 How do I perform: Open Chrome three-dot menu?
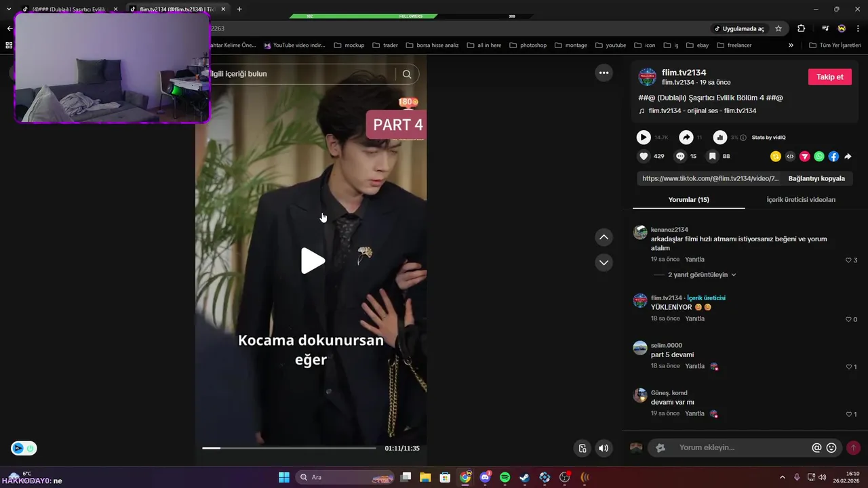click(858, 28)
